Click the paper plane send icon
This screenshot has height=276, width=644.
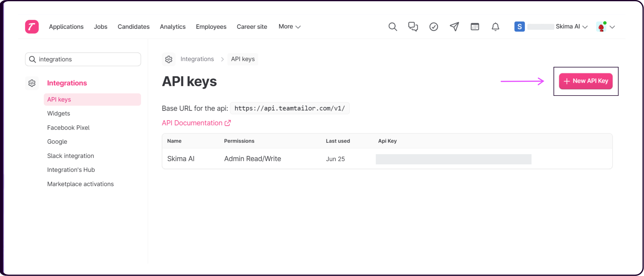(454, 27)
